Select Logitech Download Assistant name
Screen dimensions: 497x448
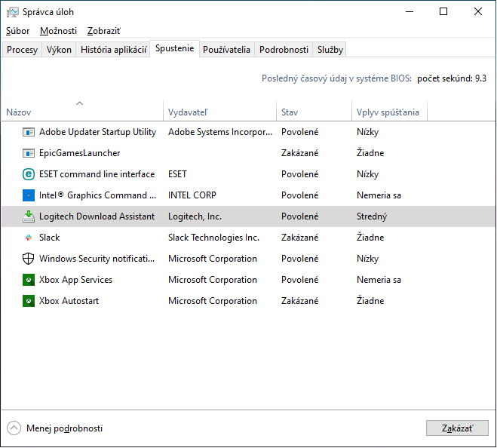[97, 216]
